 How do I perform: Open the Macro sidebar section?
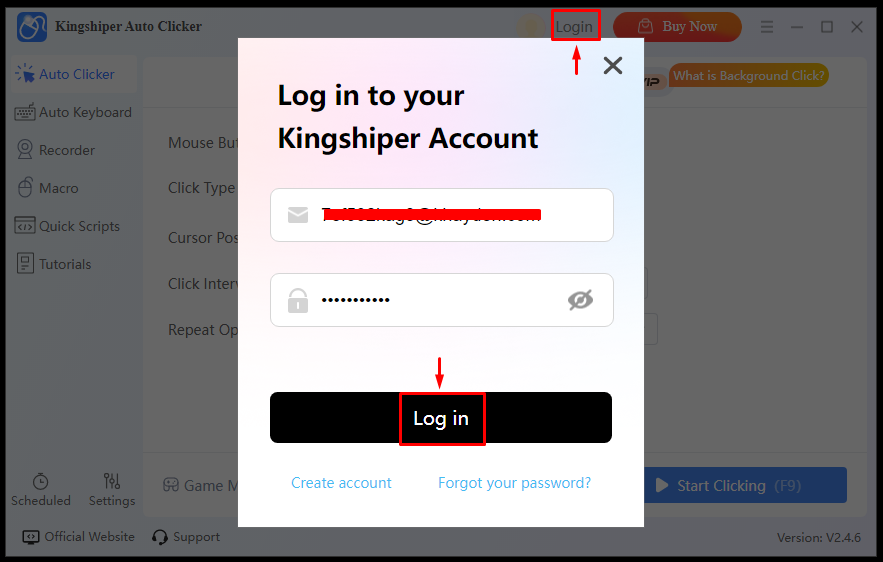(47, 188)
